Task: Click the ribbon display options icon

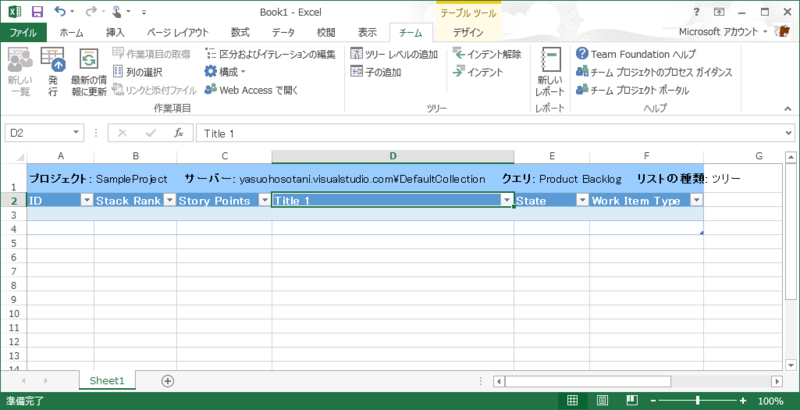Action: pos(719,12)
